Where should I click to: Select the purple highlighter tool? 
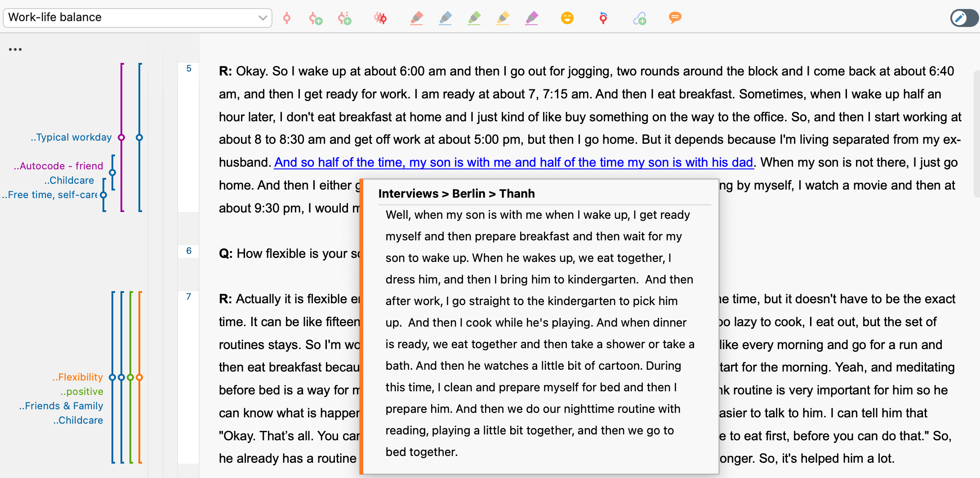click(531, 18)
